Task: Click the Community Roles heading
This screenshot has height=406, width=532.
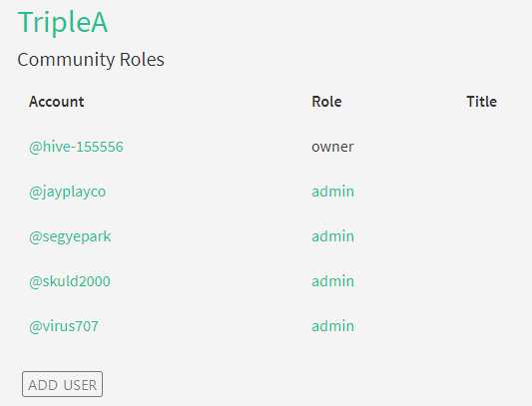Action: tap(91, 60)
